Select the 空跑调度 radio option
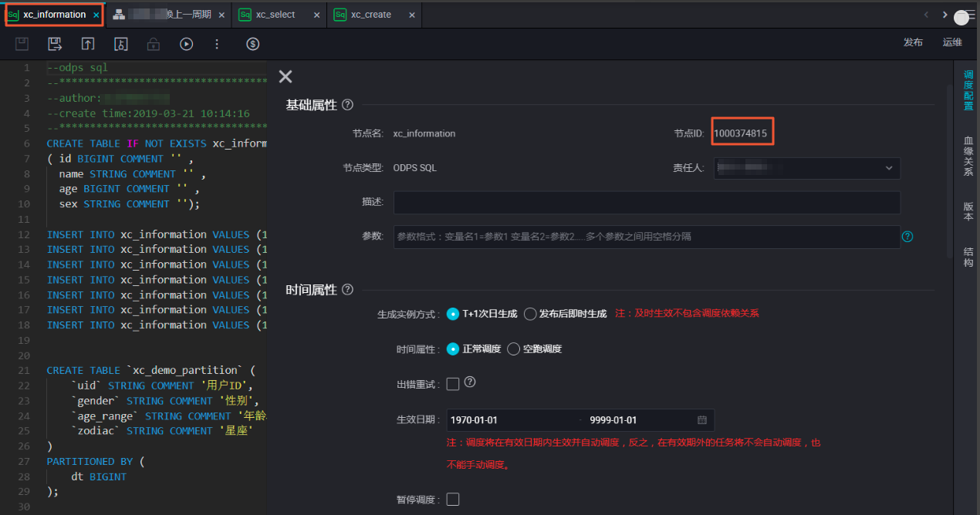 [514, 348]
